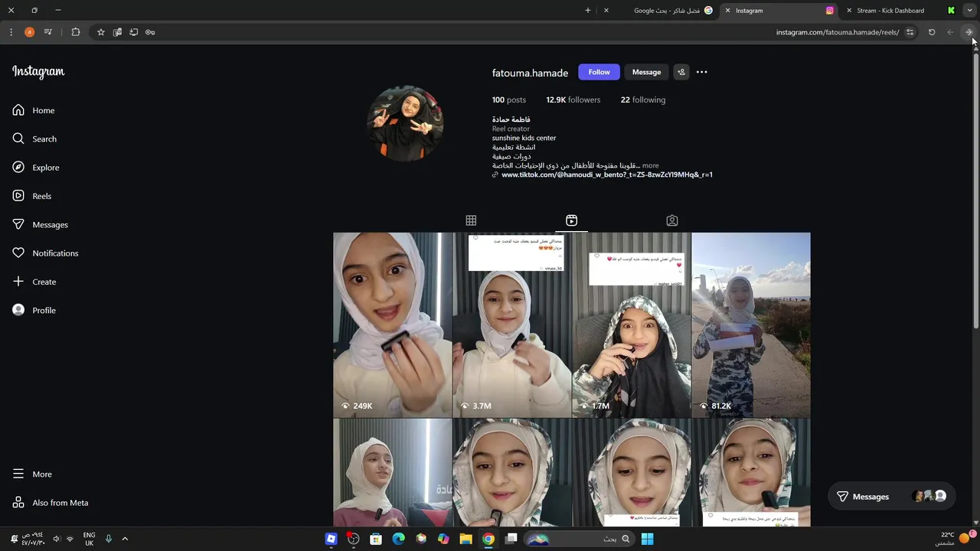
Task: Open Reels from the left sidebar
Action: (x=32, y=196)
